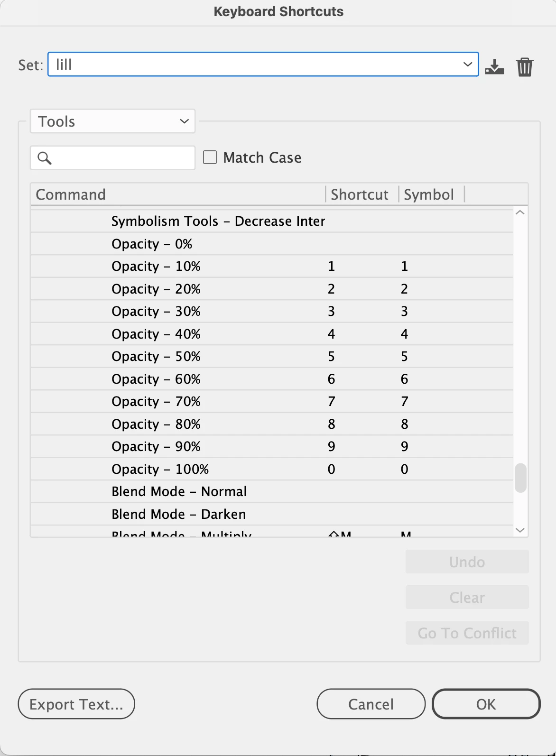
Task: Click the Export Text... button
Action: [76, 704]
